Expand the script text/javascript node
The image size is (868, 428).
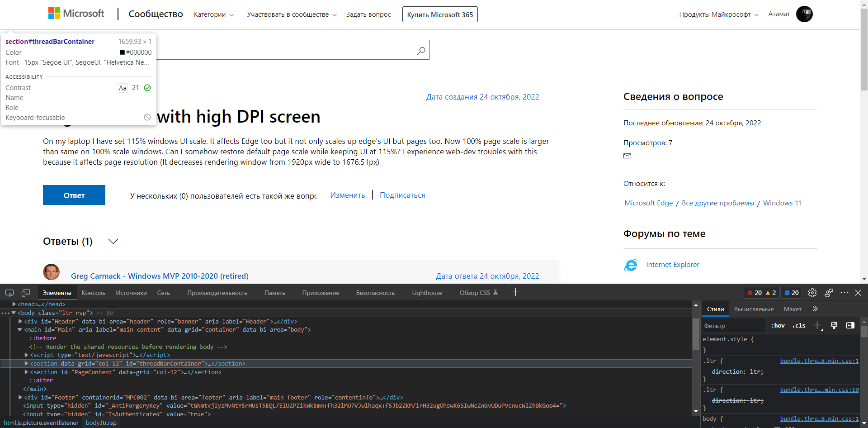[x=26, y=355]
